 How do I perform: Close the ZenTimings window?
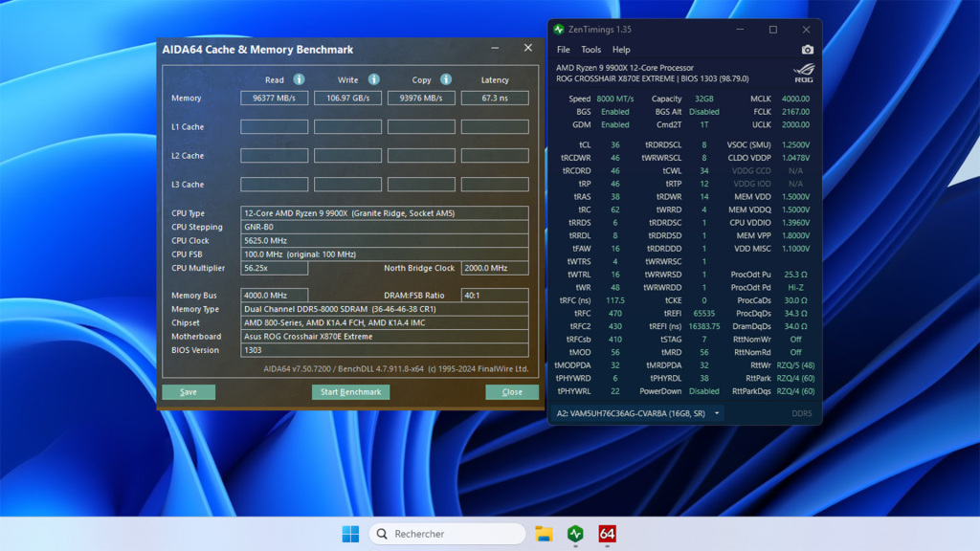pos(806,30)
